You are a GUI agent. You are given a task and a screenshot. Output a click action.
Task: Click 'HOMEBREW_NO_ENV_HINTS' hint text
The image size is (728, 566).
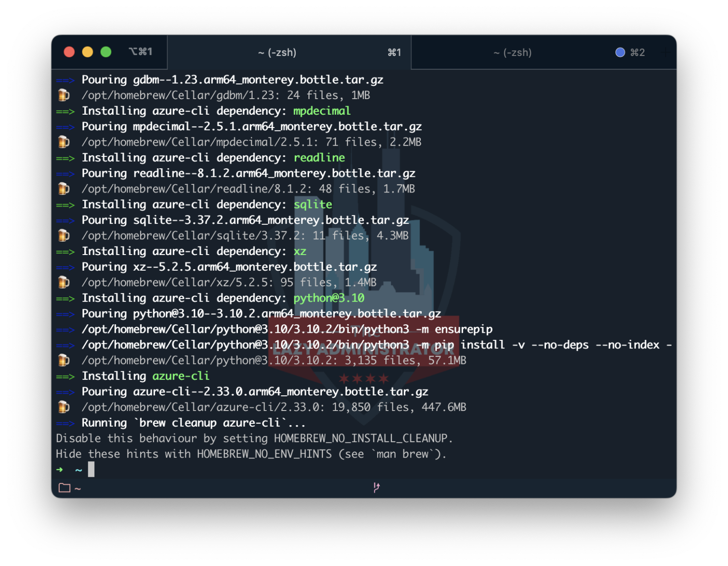264,454
